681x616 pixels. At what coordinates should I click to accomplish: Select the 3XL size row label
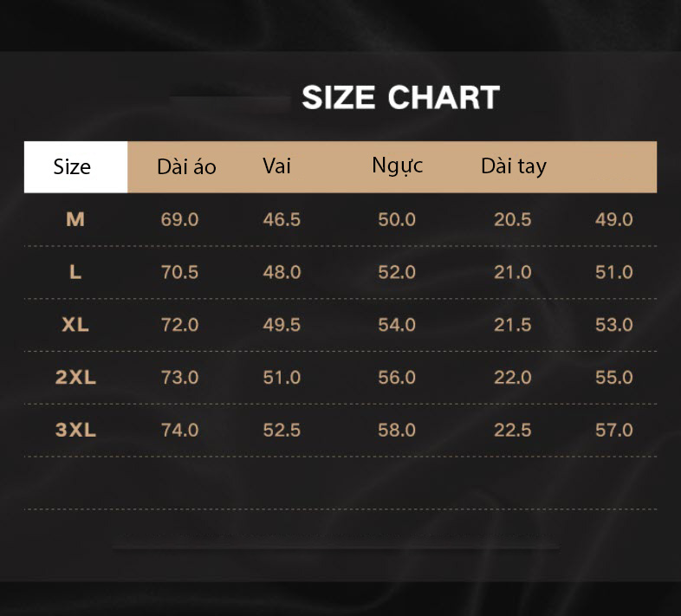(x=75, y=430)
